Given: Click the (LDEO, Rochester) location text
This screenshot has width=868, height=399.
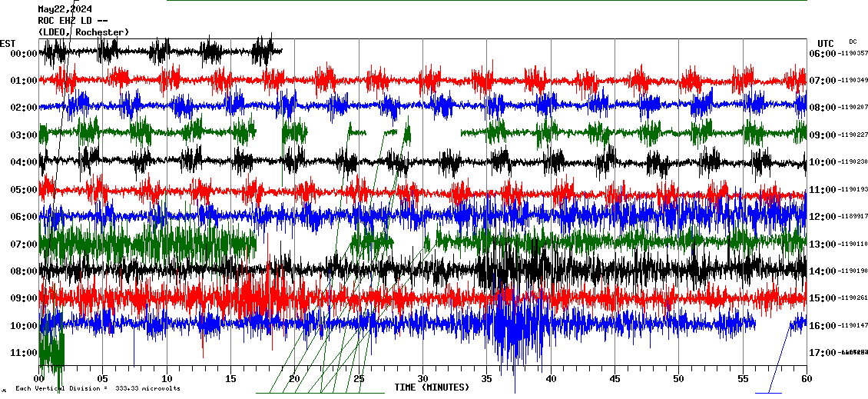Looking at the screenshot, I should tap(84, 32).
